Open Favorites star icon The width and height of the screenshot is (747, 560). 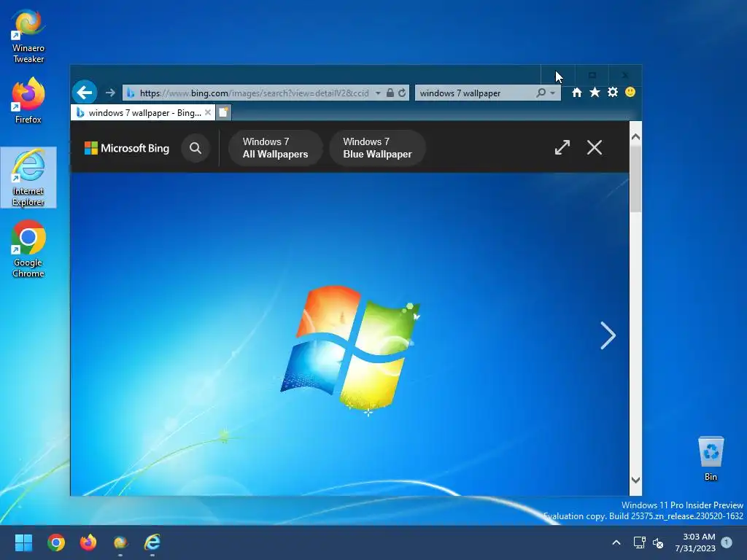pos(595,93)
